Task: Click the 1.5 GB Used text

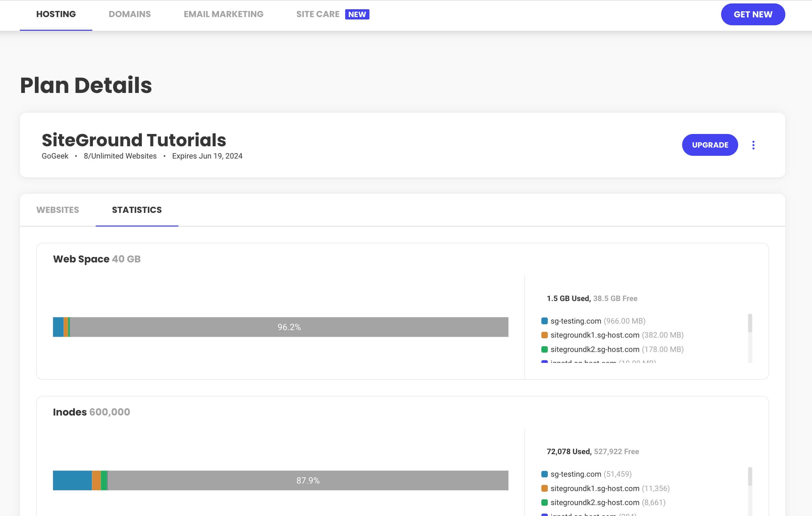Action: point(569,298)
